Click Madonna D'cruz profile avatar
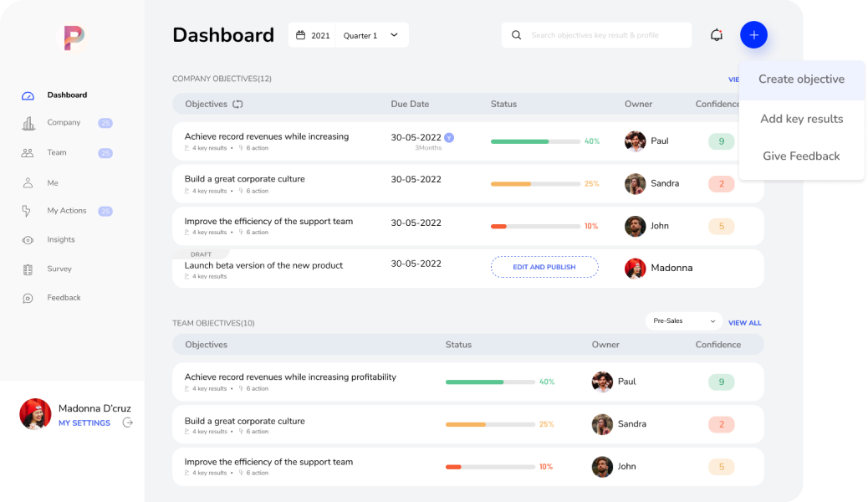 click(35, 414)
